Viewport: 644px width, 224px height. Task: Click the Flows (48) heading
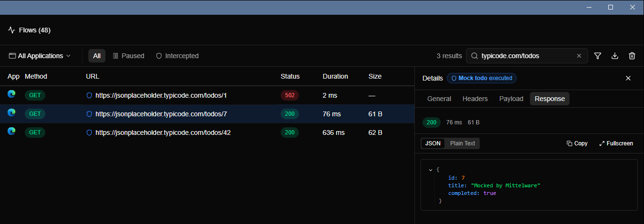click(35, 30)
